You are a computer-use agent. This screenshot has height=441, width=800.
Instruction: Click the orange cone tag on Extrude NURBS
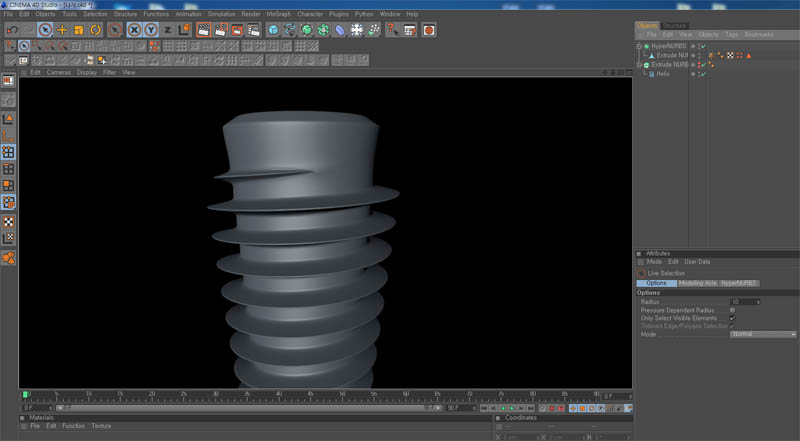(748, 56)
